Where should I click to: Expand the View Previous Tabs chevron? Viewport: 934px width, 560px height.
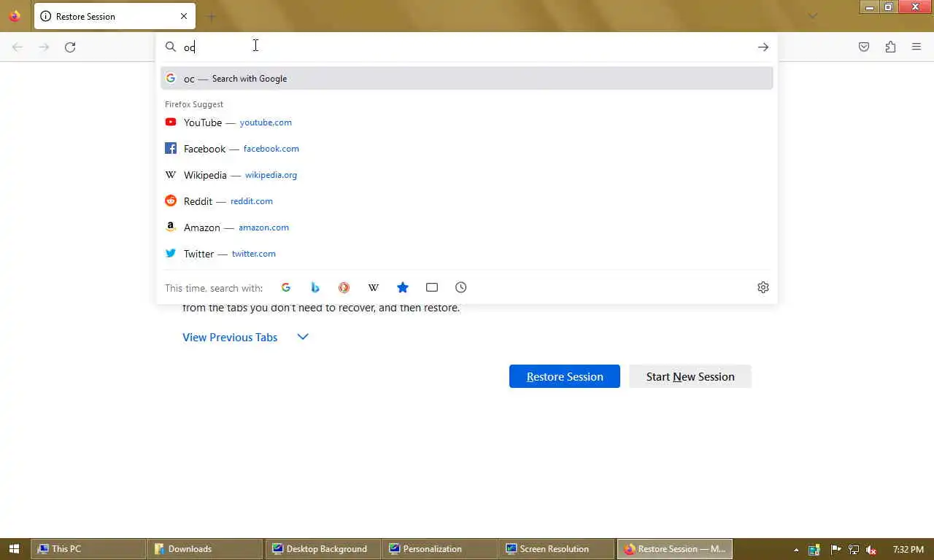pyautogui.click(x=303, y=337)
